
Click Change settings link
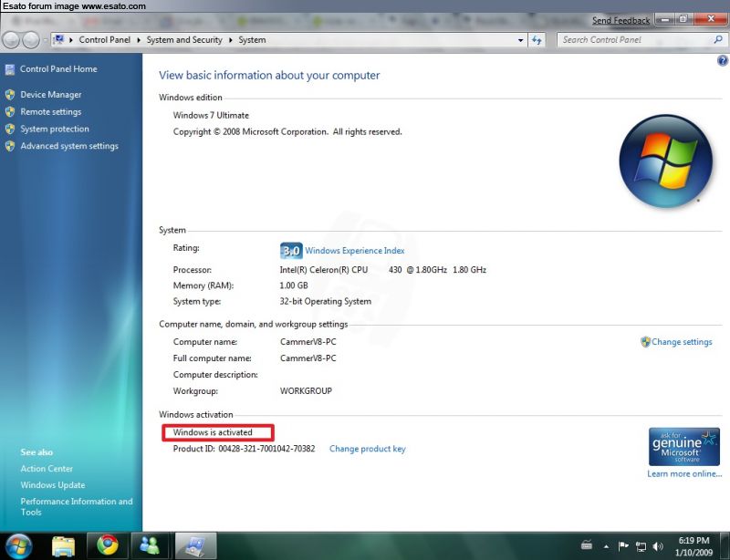[682, 342]
